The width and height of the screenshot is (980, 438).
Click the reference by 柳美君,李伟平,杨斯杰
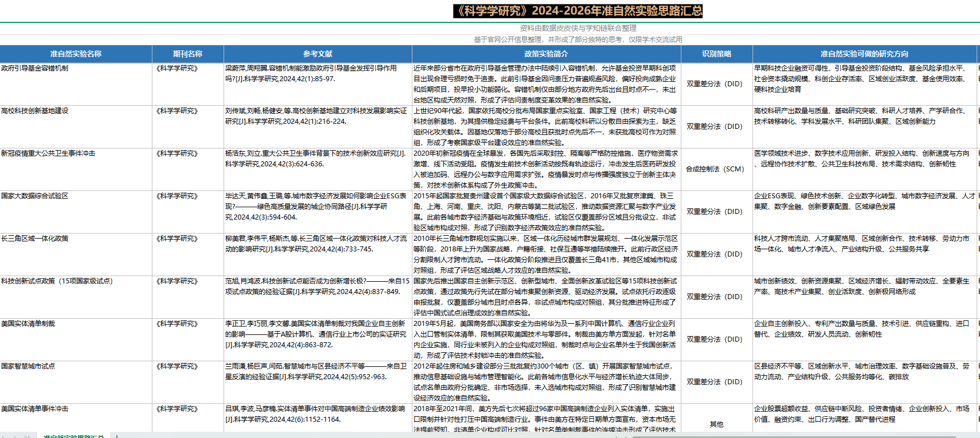[x=318, y=254]
